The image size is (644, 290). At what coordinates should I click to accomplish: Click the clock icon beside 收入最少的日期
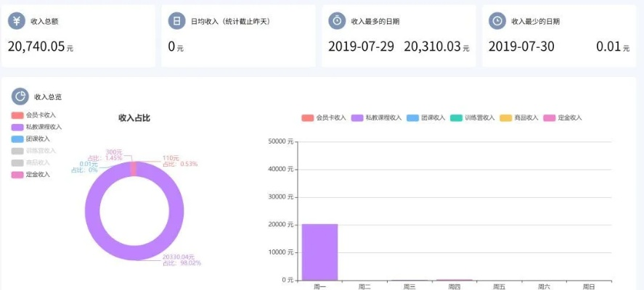click(497, 21)
